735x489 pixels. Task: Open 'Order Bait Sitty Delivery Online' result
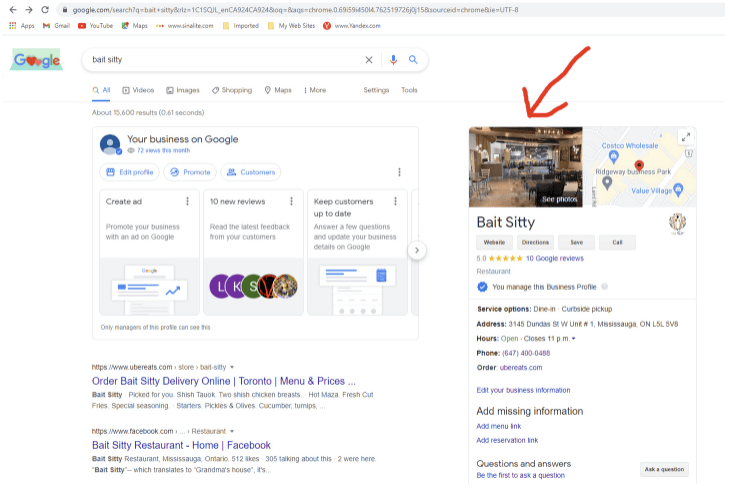click(224, 381)
